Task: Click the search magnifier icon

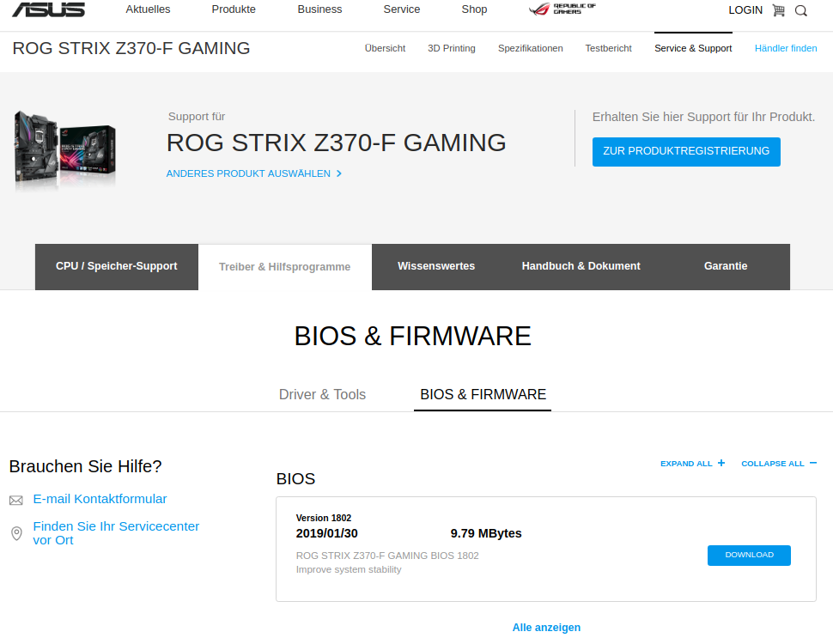Action: [x=801, y=10]
